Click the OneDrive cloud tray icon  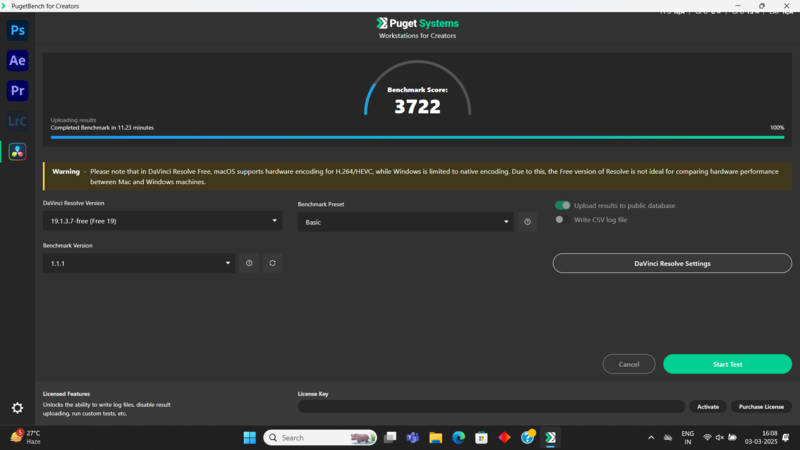[x=667, y=438]
